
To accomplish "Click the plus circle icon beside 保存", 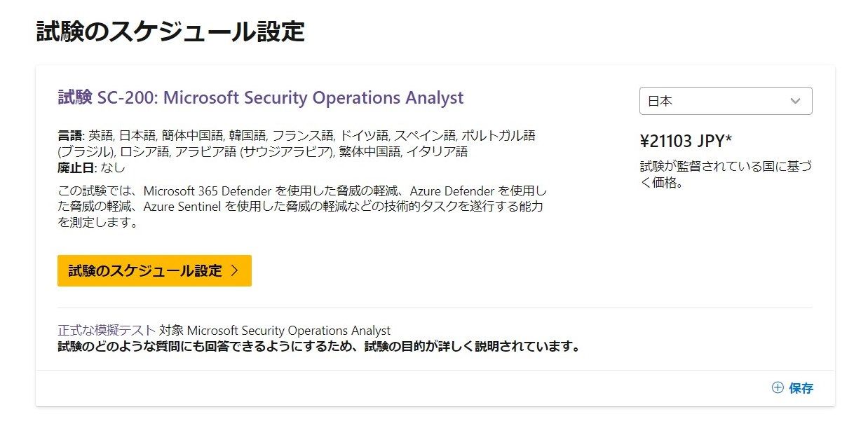I will coord(777,388).
